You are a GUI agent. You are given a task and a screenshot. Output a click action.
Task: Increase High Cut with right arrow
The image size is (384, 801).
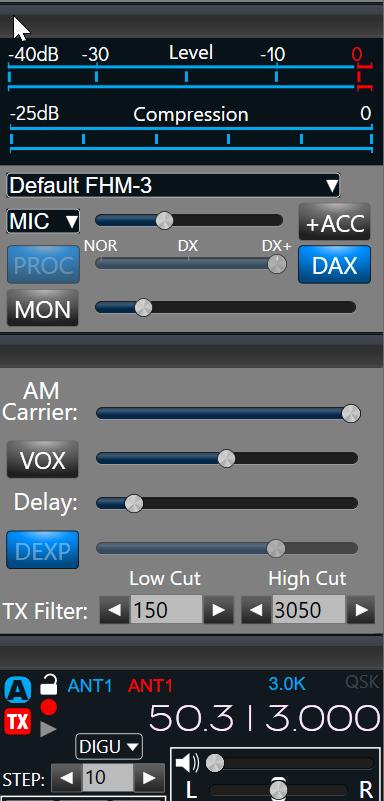point(362,609)
